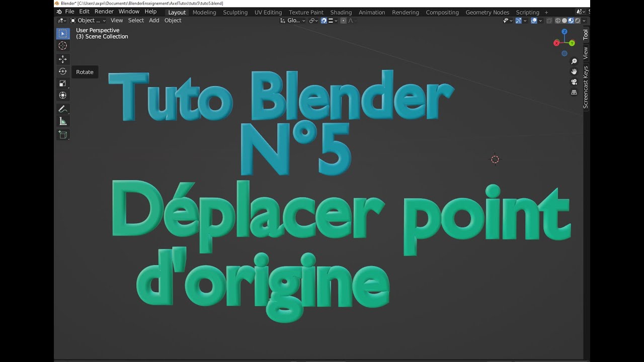This screenshot has width=644, height=362.
Task: Toggle camera view icon
Action: click(574, 82)
